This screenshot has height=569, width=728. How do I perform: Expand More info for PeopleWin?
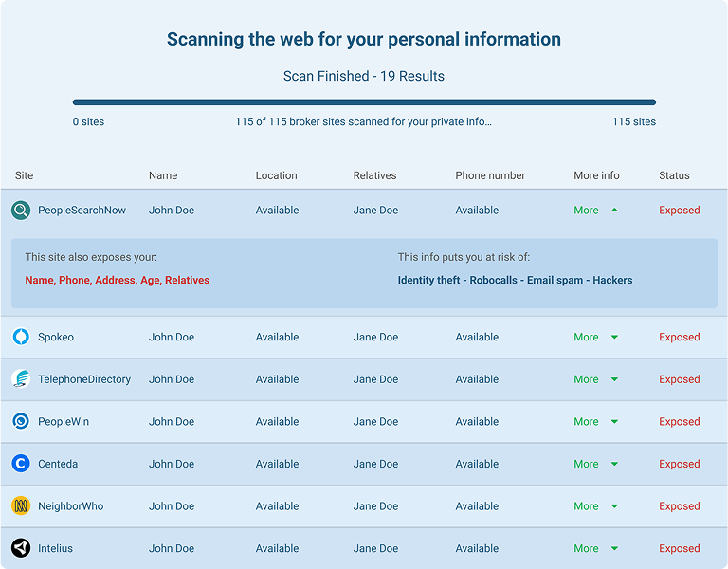[595, 421]
